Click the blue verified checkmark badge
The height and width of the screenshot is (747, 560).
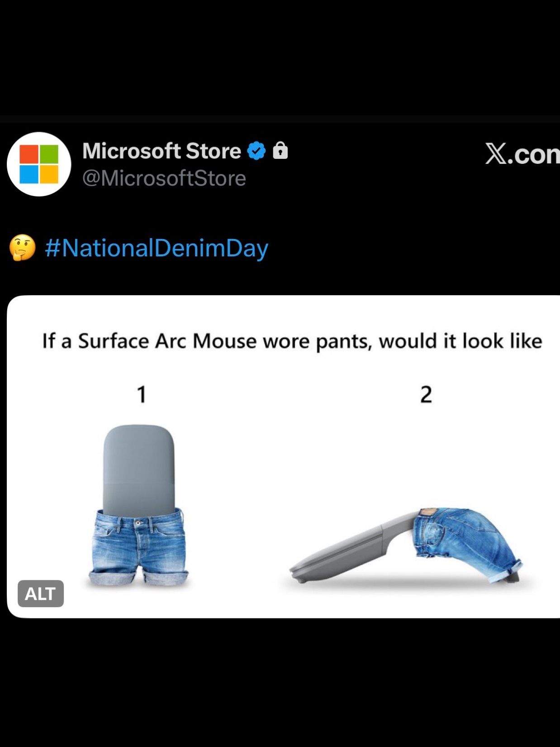tap(256, 151)
